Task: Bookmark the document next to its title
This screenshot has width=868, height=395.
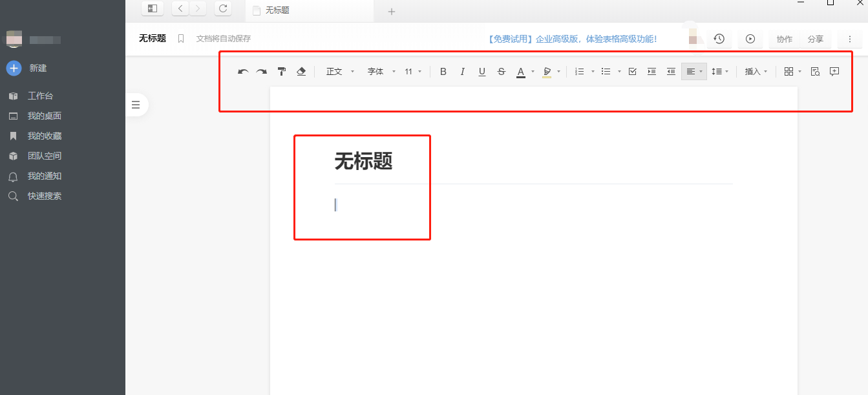Action: [x=180, y=39]
